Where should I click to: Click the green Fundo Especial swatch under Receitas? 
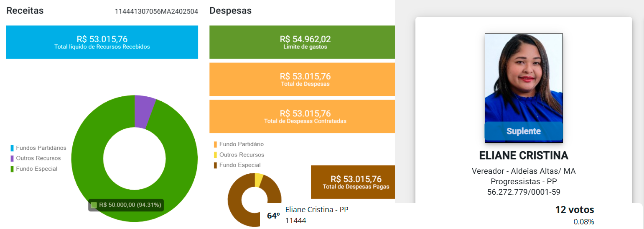[x=12, y=169]
